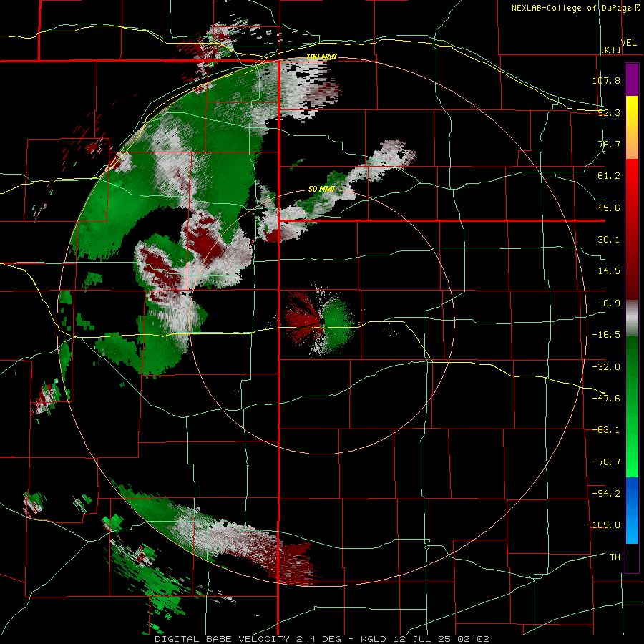Select the -0.9 scale label
This screenshot has width=644, height=644.
609,303
